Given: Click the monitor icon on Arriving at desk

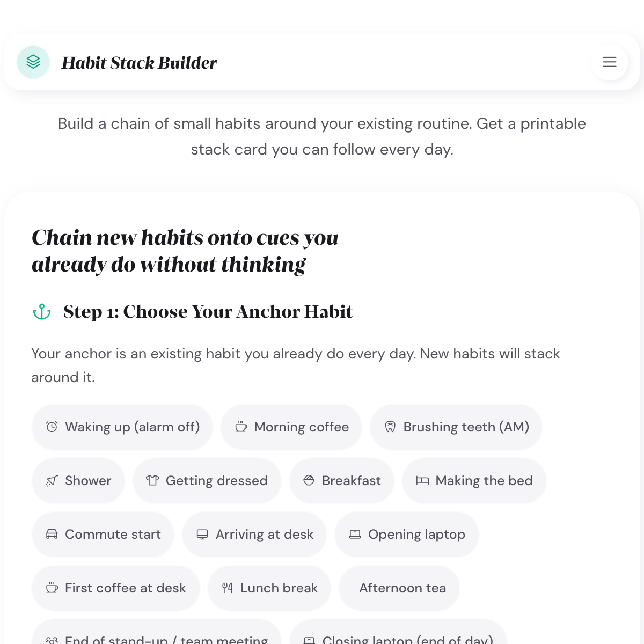Looking at the screenshot, I should (203, 534).
